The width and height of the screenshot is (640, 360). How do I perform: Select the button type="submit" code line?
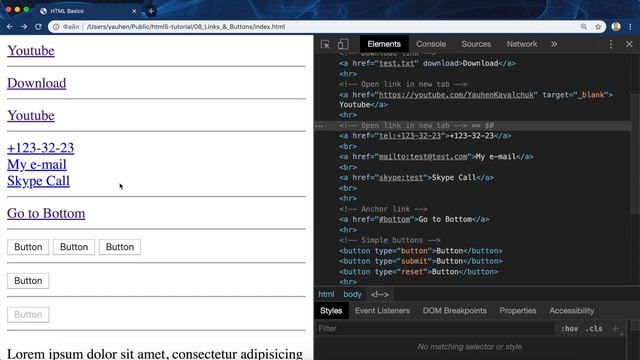(421, 261)
